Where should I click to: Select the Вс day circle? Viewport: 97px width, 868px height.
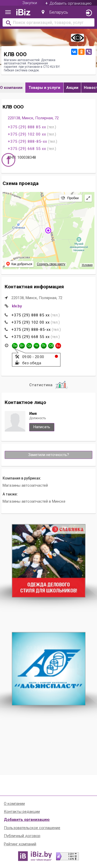(x=58, y=346)
